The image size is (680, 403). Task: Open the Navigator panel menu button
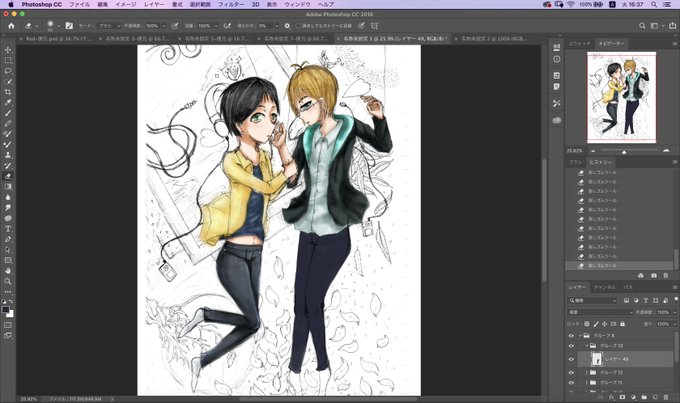tap(675, 44)
